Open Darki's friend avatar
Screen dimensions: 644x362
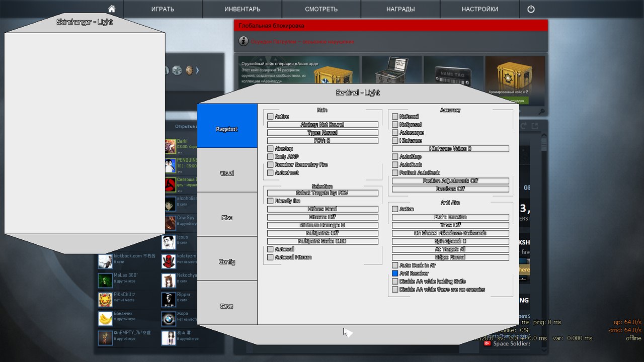(x=171, y=146)
